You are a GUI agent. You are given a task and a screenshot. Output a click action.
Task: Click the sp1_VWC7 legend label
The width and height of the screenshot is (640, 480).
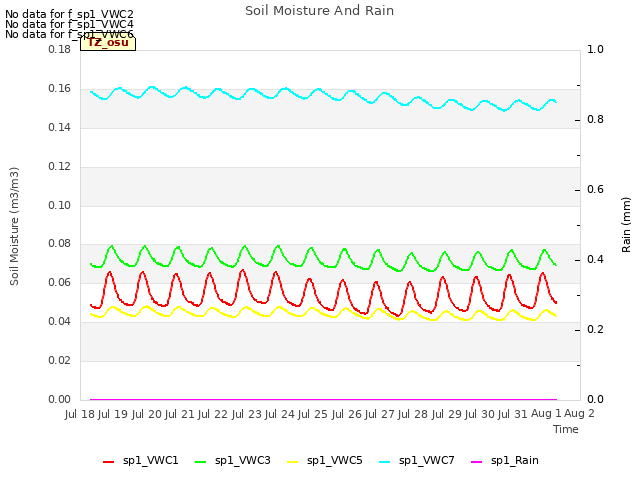coord(427,460)
